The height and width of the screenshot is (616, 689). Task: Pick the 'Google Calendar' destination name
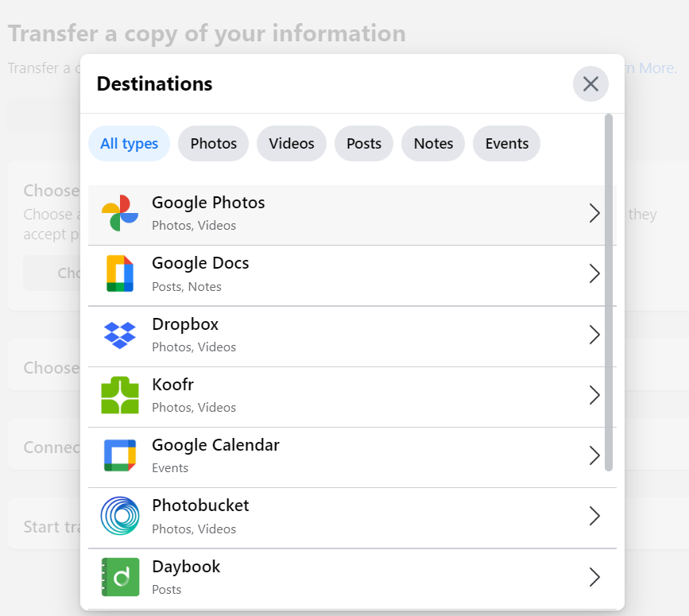(215, 445)
